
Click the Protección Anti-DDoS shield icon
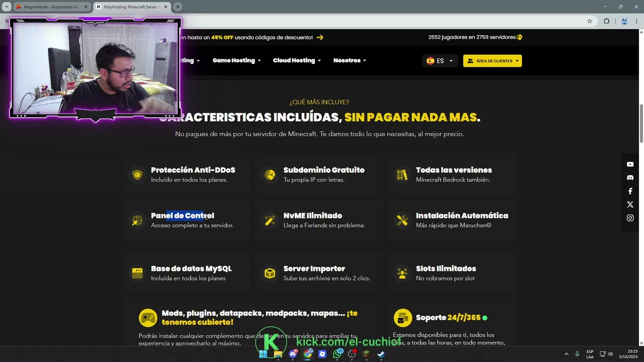pyautogui.click(x=137, y=174)
